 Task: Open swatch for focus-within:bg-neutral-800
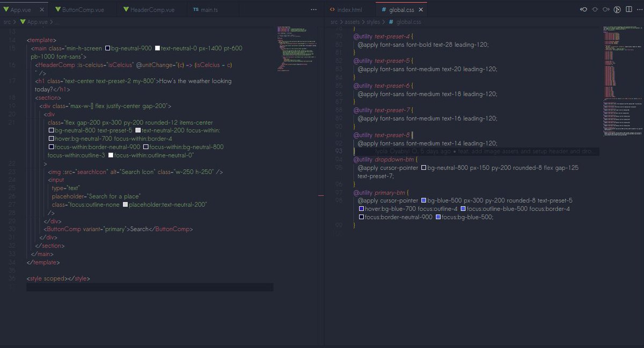pyautogui.click(x=145, y=147)
